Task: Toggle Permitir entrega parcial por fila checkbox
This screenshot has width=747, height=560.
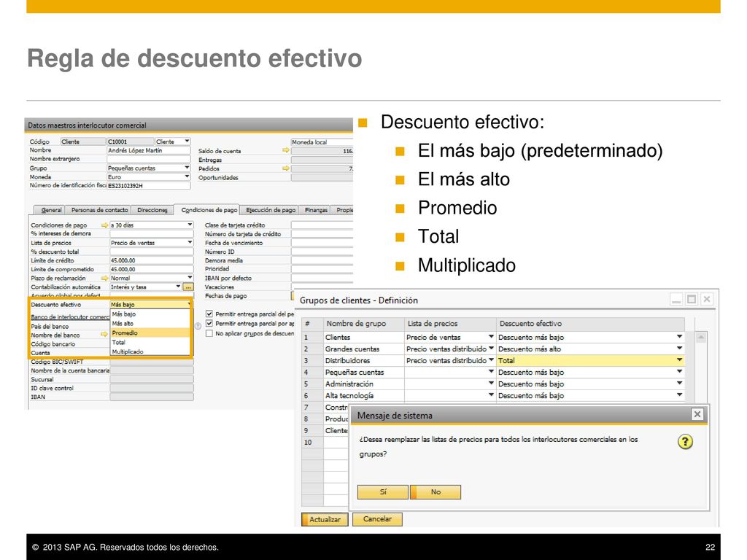Action: [209, 323]
